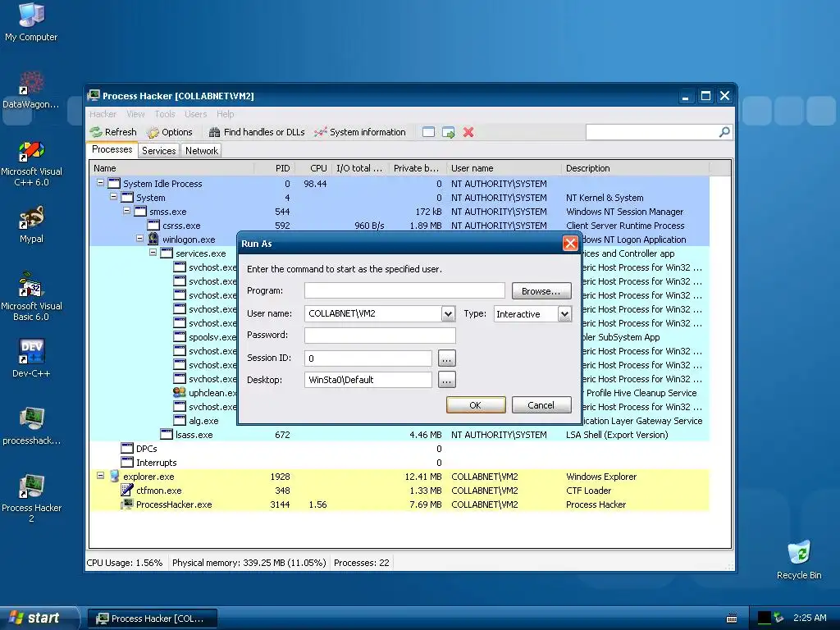Select Process Hacker 2 desktop shortcut
This screenshot has width=840, height=630.
pyautogui.click(x=31, y=498)
